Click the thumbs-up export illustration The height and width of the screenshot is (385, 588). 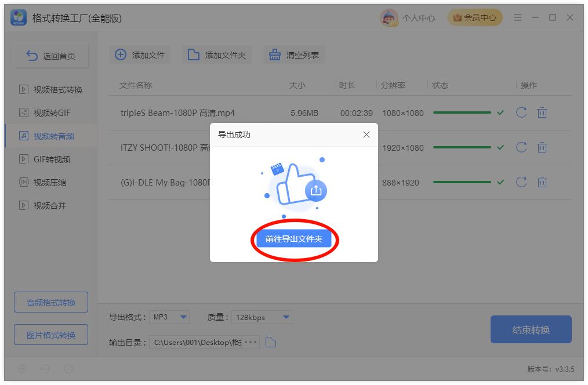coord(295,187)
